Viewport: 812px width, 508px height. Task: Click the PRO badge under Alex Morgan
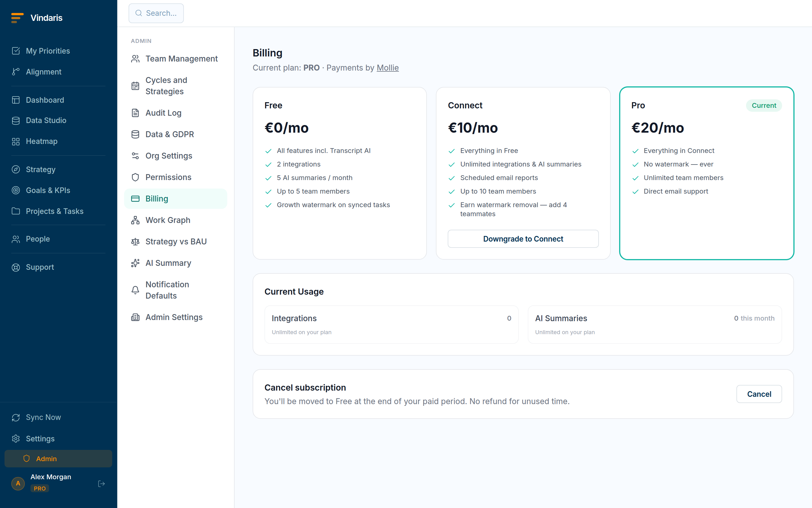[39, 488]
